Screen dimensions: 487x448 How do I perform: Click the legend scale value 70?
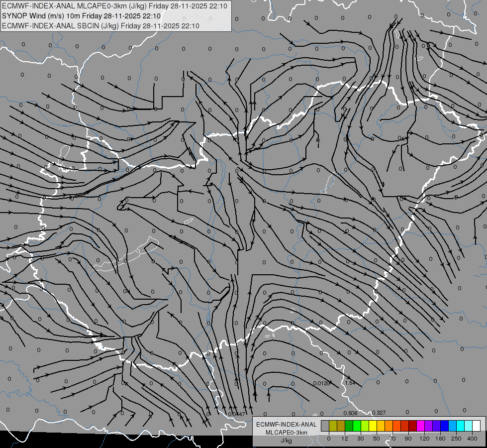point(392,439)
